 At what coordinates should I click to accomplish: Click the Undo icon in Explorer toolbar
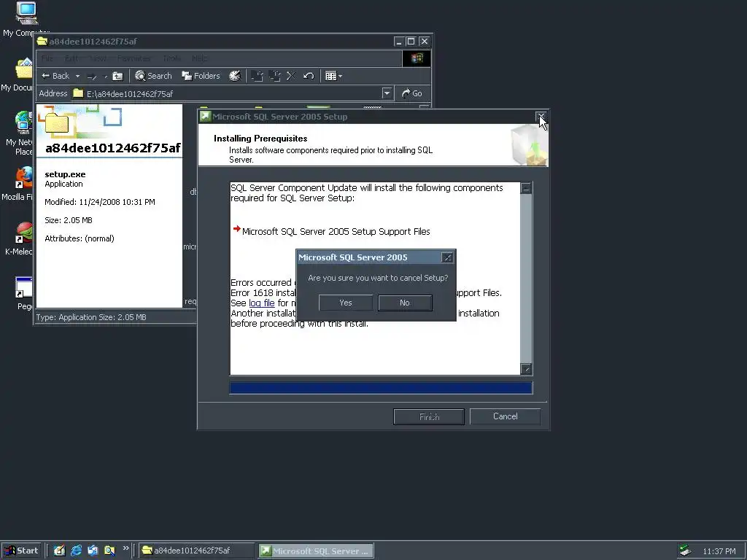click(309, 76)
